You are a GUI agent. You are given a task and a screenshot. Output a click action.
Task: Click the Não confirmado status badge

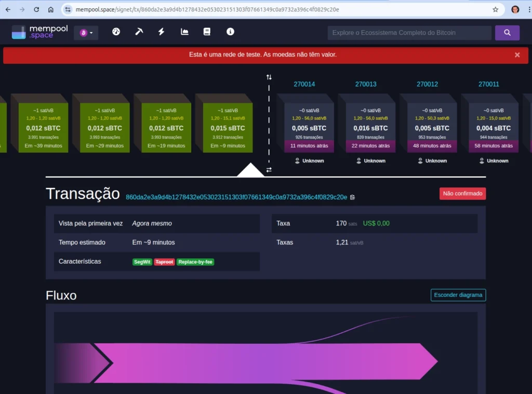(462, 193)
